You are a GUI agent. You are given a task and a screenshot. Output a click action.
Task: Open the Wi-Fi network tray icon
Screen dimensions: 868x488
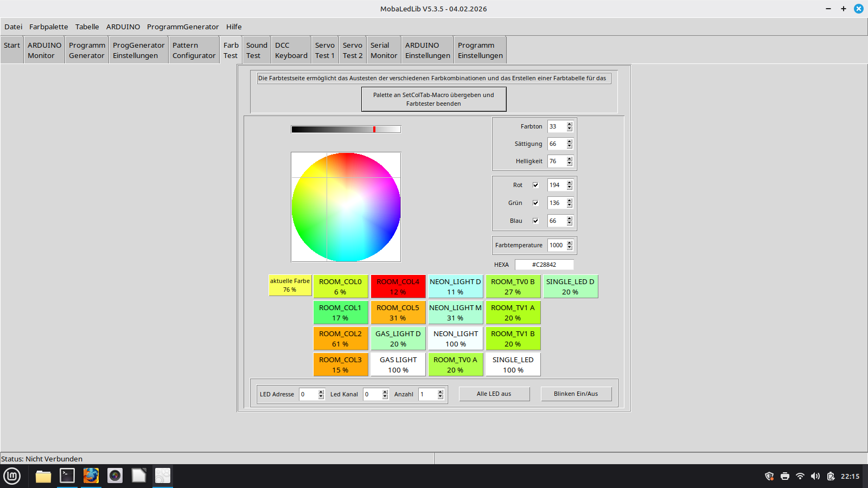click(x=800, y=476)
